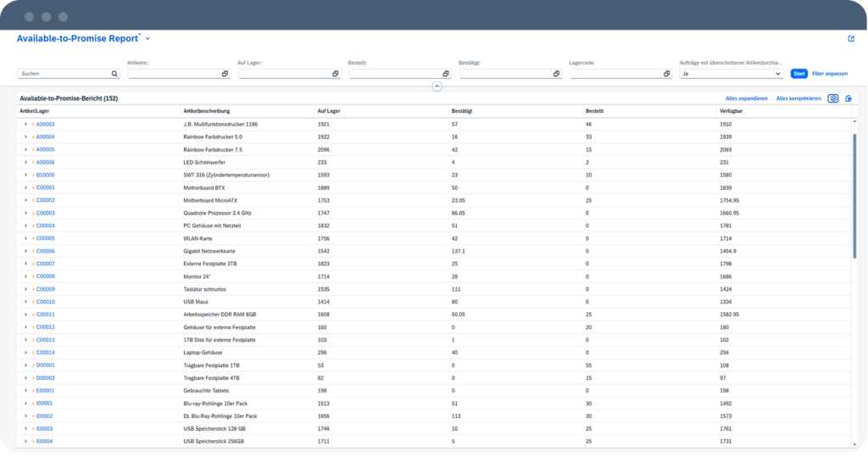Screen dimensions: 868x457
Task: Open article link A00003
Action: pyautogui.click(x=46, y=124)
